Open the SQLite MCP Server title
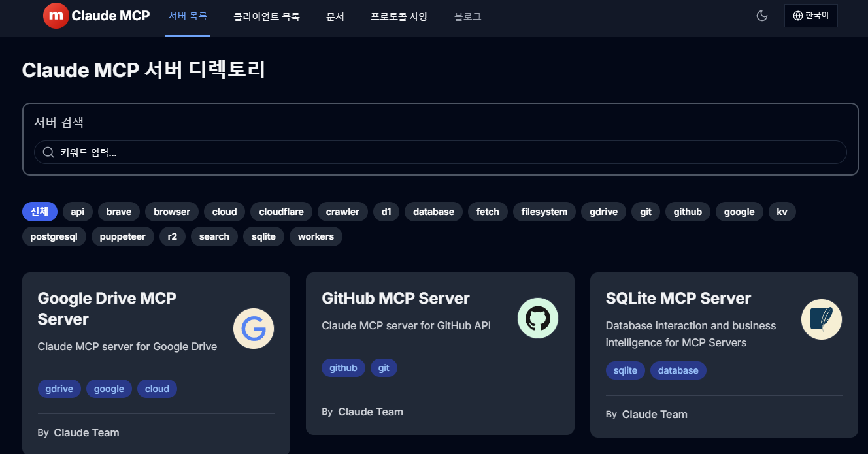This screenshot has height=454, width=868. click(678, 298)
